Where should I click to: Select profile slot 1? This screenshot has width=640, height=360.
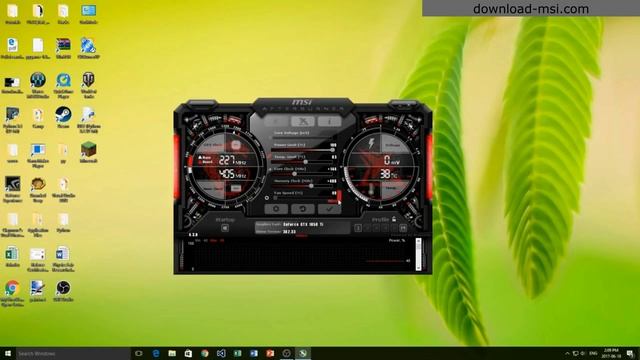358,228
